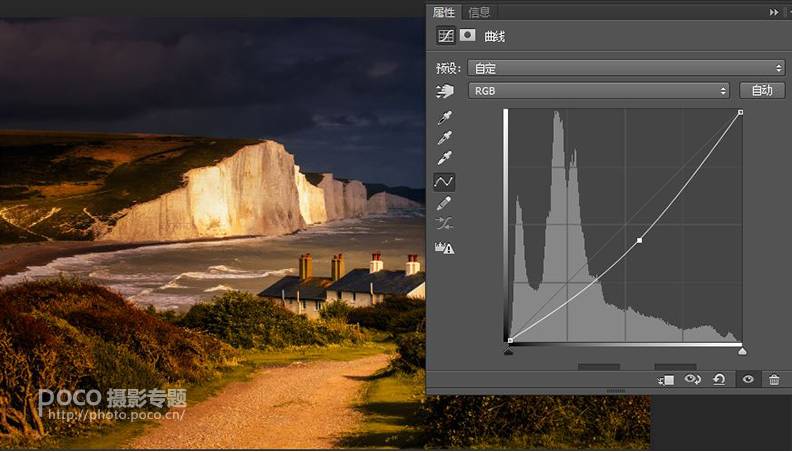Open the 预设 preset dropdown
This screenshot has width=792, height=452.
(x=626, y=68)
